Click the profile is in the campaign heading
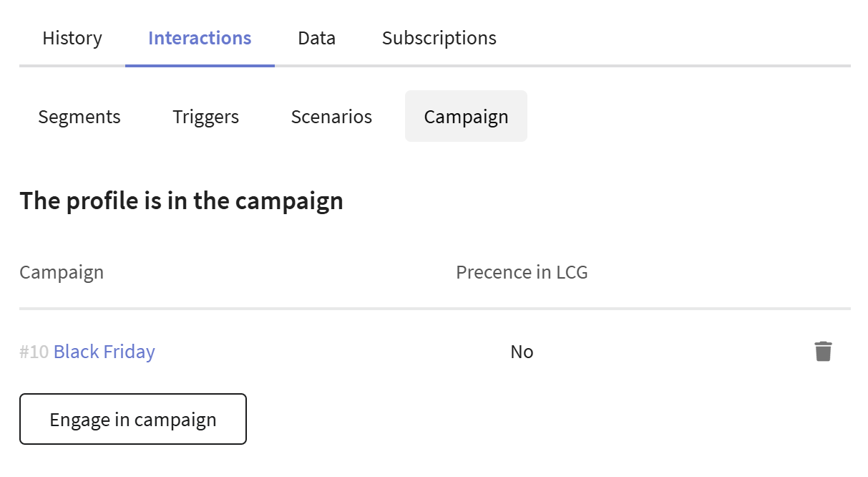 [x=181, y=201]
